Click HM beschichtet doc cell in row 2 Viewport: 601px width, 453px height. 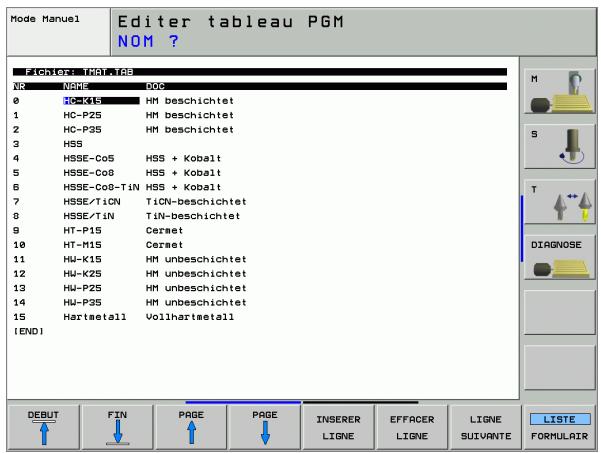[x=190, y=130]
